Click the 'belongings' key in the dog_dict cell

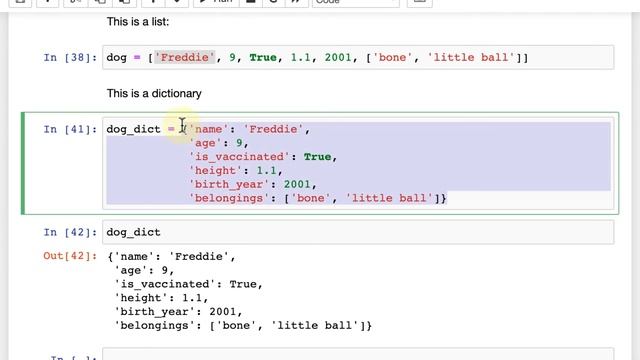pyautogui.click(x=229, y=198)
